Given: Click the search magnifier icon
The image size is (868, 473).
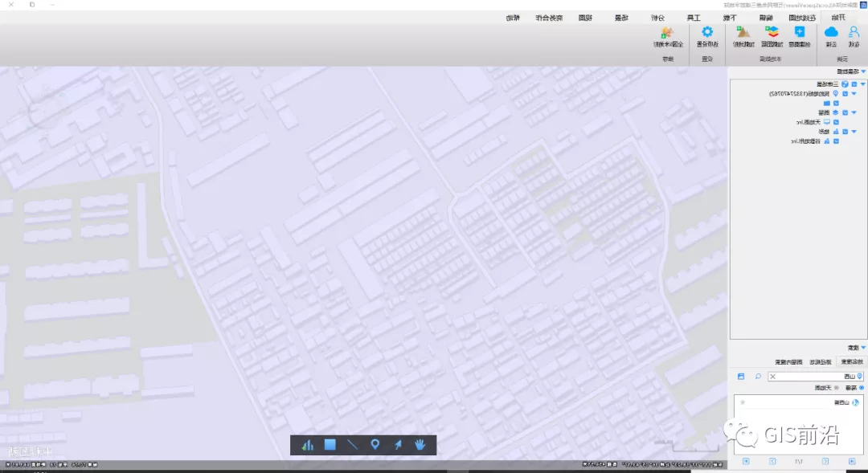Looking at the screenshot, I should pyautogui.click(x=758, y=376).
